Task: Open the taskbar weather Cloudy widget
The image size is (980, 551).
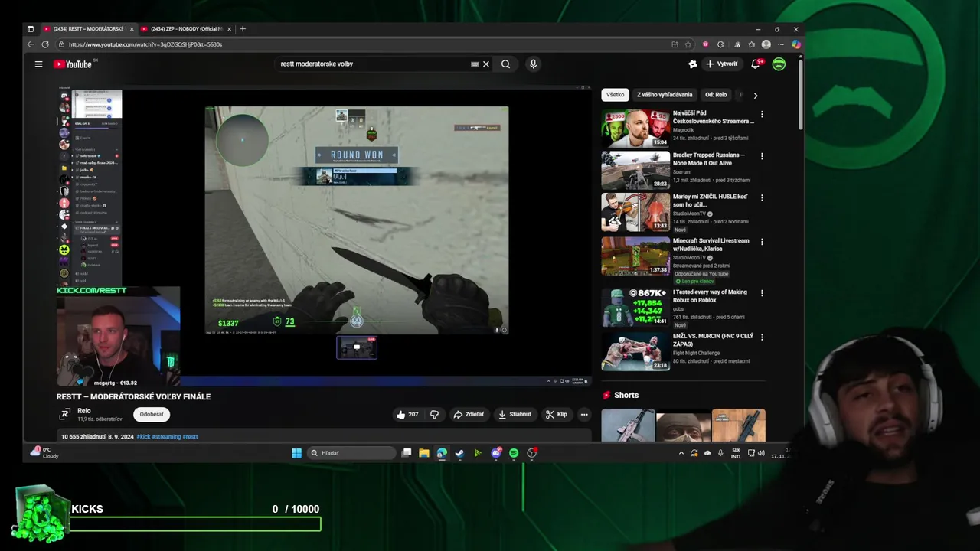Action: click(x=44, y=452)
